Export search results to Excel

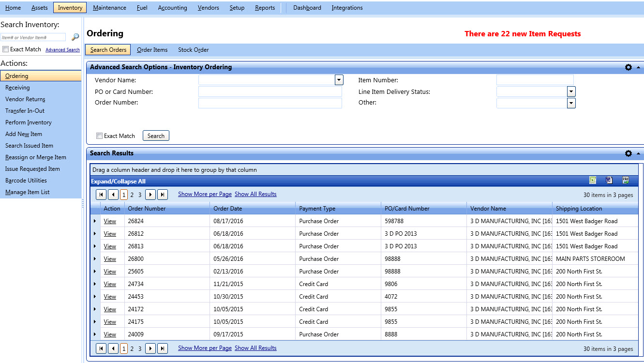[593, 180]
